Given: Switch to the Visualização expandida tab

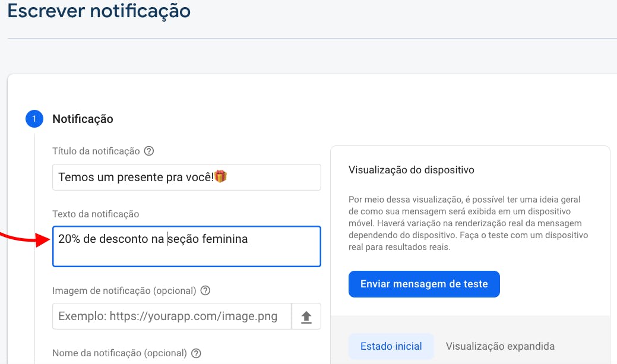Looking at the screenshot, I should (499, 346).
